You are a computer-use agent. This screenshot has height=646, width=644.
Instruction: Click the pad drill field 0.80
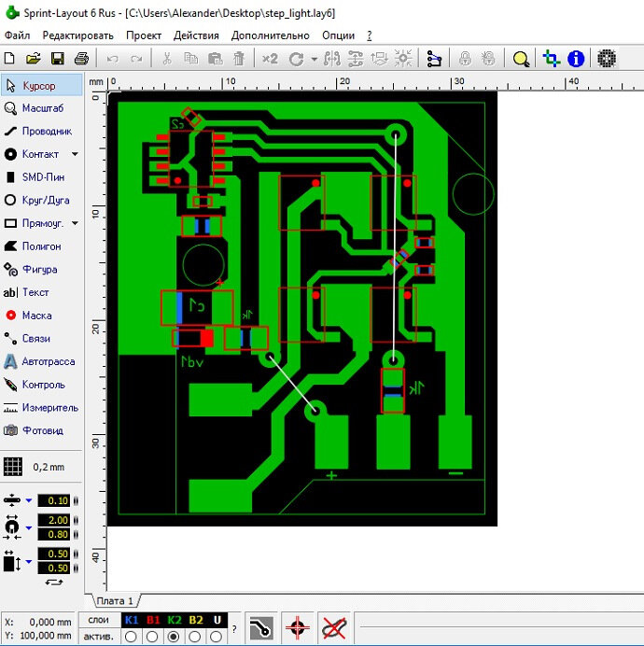pos(54,535)
